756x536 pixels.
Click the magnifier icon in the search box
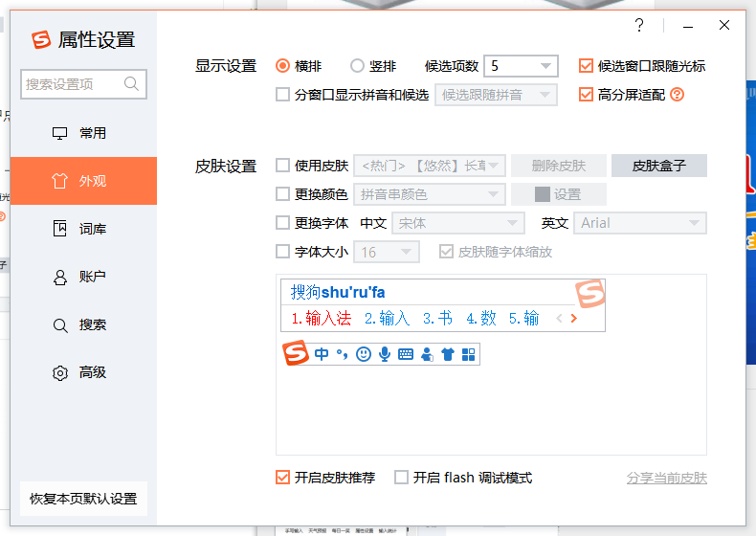click(131, 84)
